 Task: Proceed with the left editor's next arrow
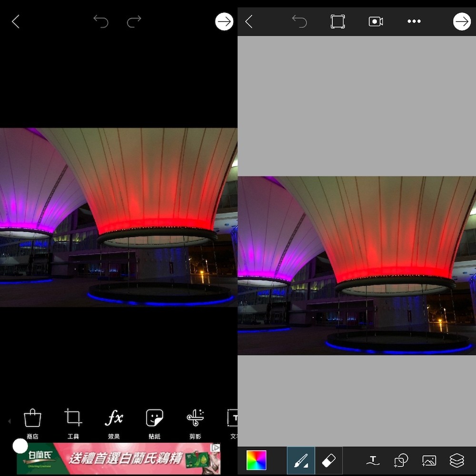pos(224,21)
